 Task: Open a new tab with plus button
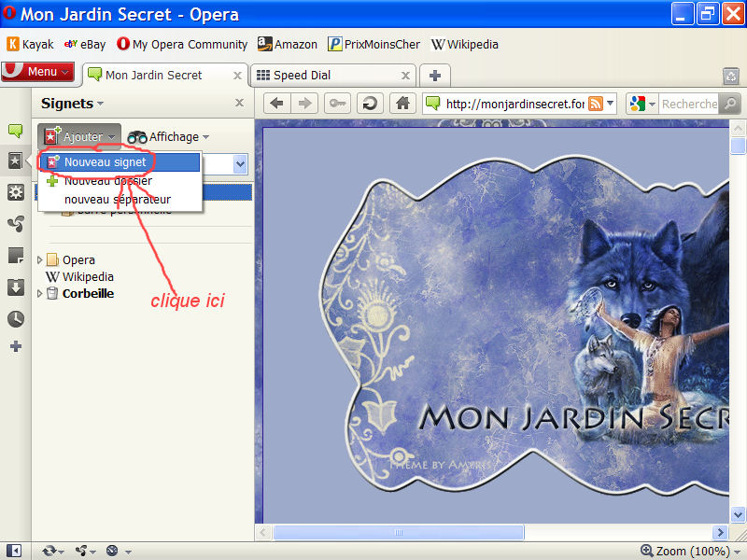[x=434, y=76]
